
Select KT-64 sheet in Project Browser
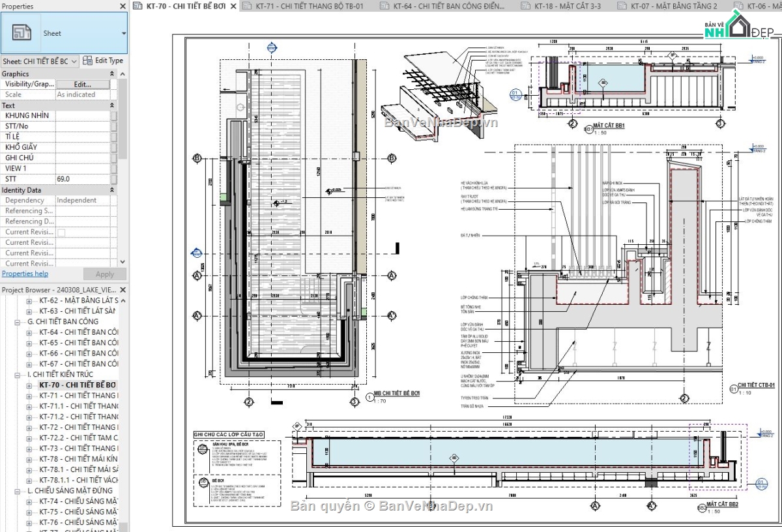pyautogui.click(x=79, y=332)
